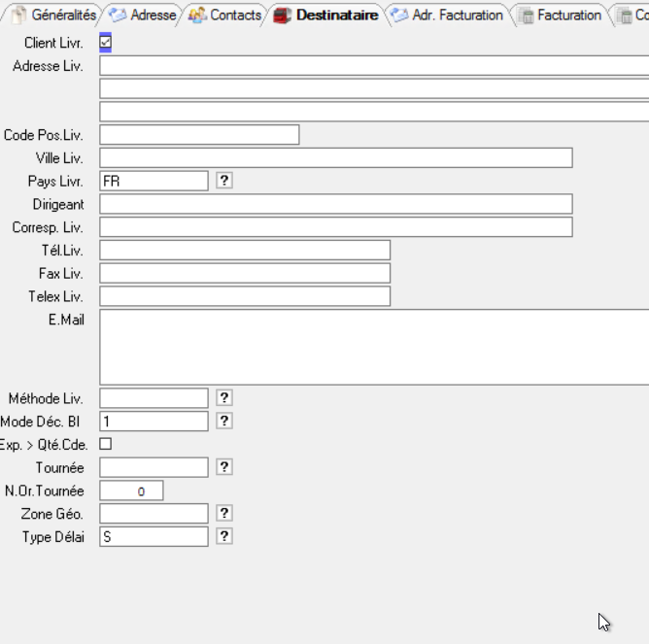Open the Type Délai lookup button
Screen dimensions: 649x644
[224, 537]
